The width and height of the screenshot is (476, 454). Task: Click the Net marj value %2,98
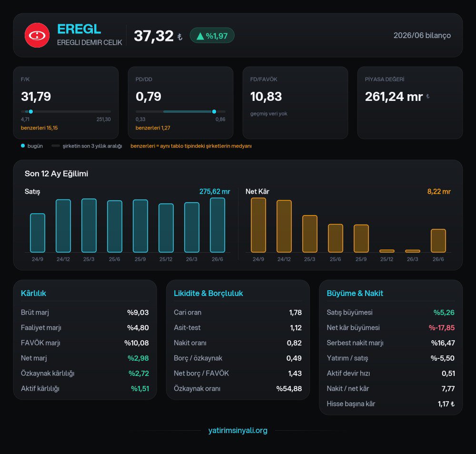pos(138,358)
